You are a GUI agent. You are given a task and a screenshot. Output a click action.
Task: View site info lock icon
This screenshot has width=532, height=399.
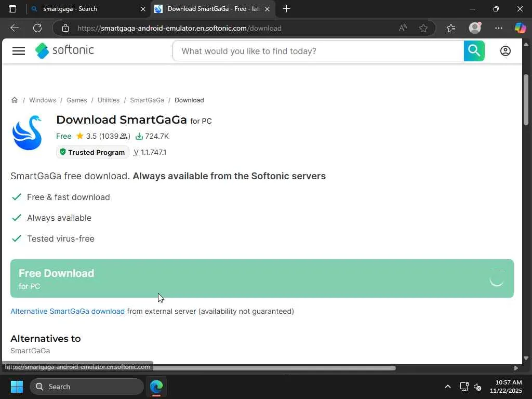pos(65,28)
